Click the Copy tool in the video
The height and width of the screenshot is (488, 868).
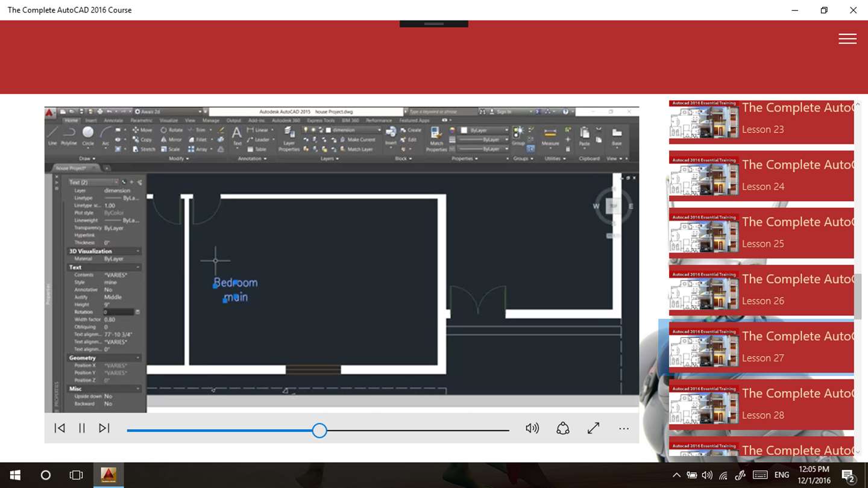coord(142,140)
